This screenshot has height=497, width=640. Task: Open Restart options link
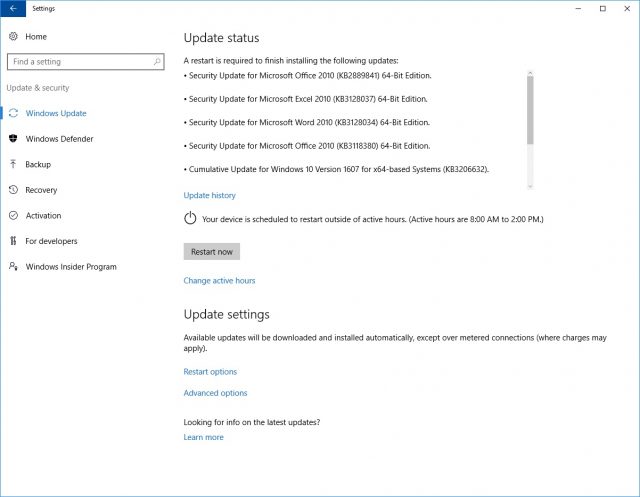pos(210,372)
